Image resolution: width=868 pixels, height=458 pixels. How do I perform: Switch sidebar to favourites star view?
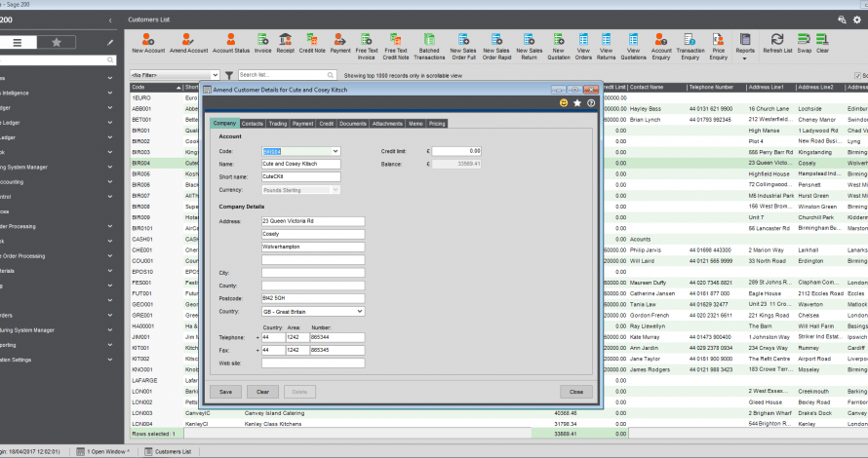click(57, 42)
